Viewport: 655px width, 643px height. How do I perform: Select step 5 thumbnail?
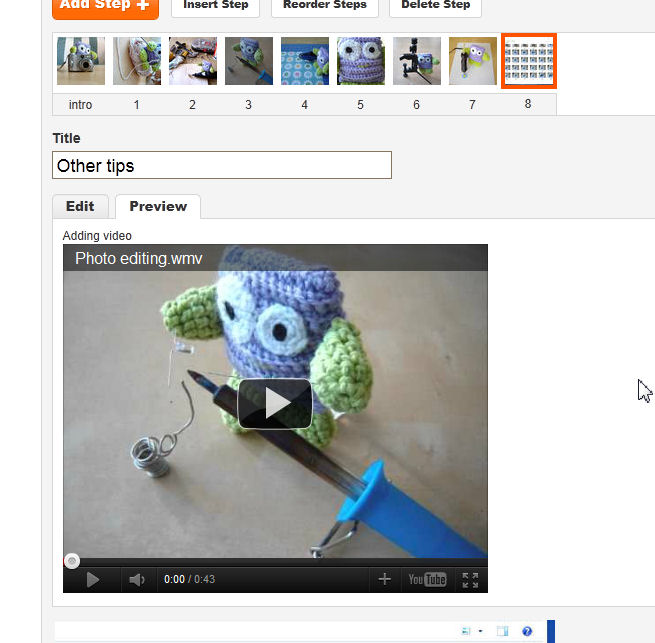[x=361, y=61]
